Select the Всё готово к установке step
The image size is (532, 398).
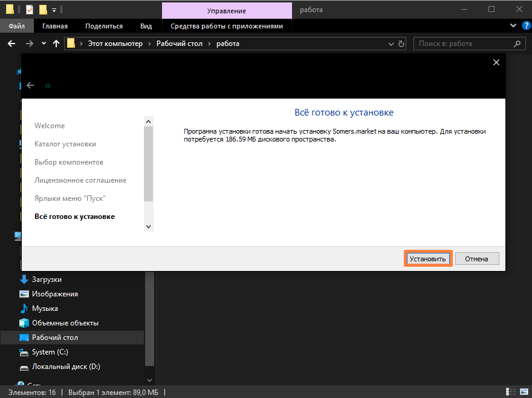pos(74,217)
